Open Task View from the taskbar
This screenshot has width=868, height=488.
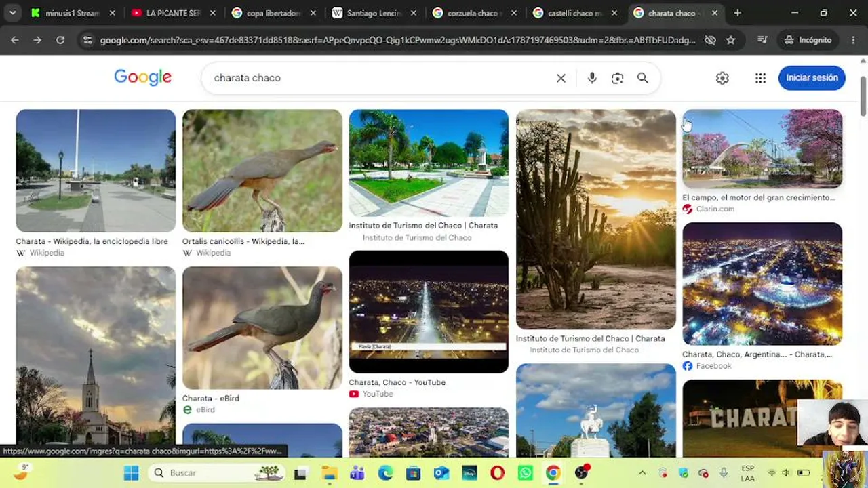(x=300, y=473)
